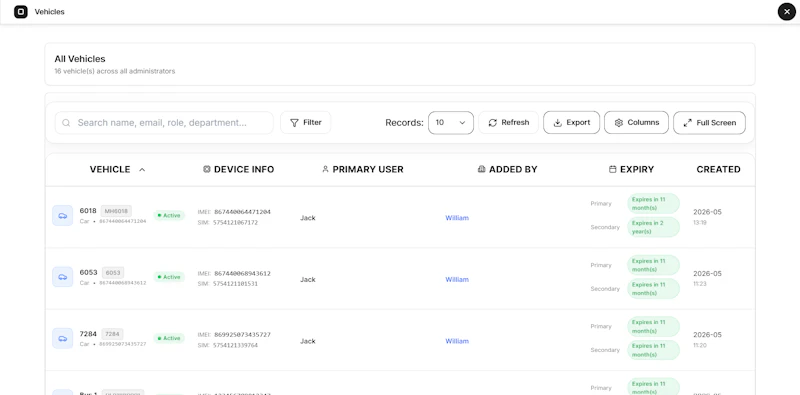This screenshot has height=395, width=800.
Task: Click SIM 5754121101531
Action: click(236, 284)
